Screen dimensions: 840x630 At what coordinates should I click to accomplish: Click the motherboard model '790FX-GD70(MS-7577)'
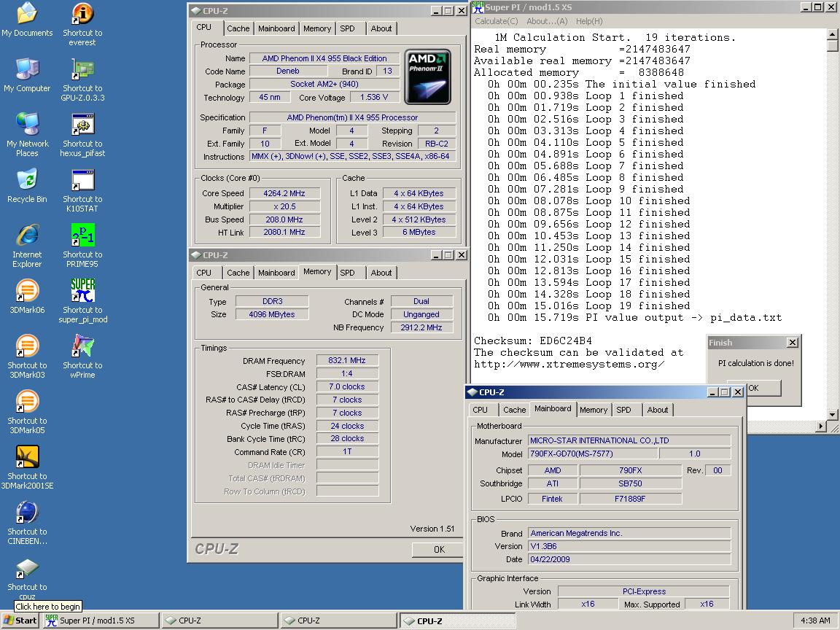coord(593,454)
